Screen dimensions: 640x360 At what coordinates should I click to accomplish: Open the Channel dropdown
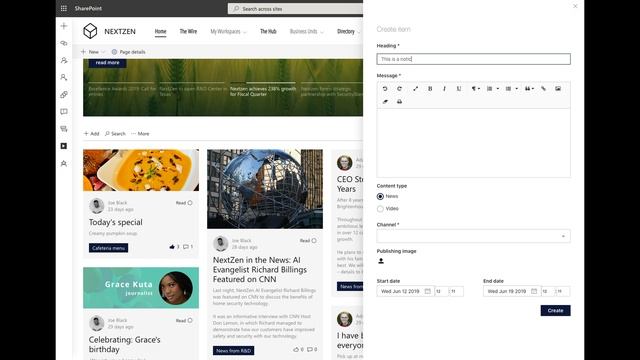coord(473,236)
